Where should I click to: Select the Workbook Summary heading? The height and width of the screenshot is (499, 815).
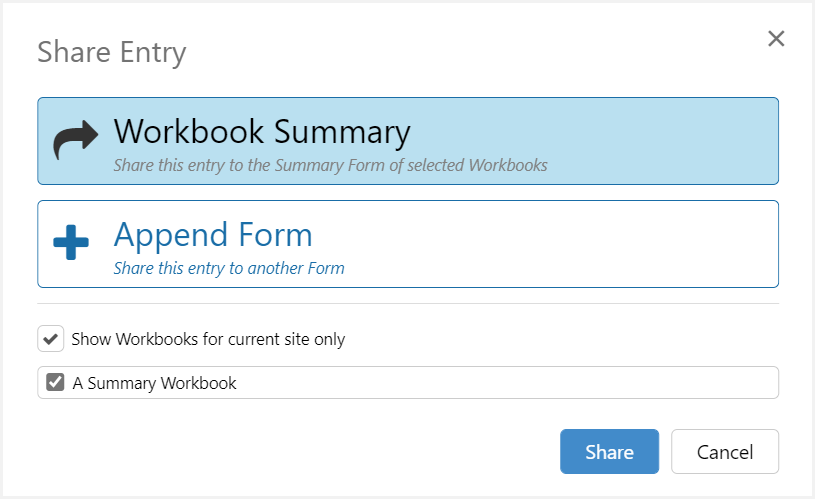[262, 132]
